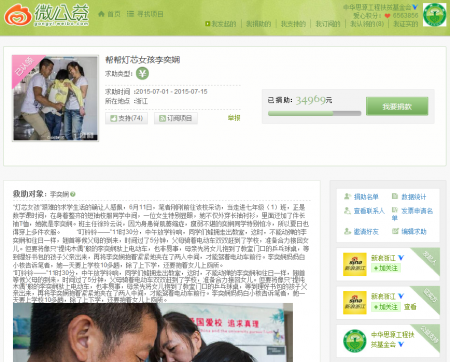Click the foundation avatar in the header
Screen dimensions: 450x362
coord(434,15)
